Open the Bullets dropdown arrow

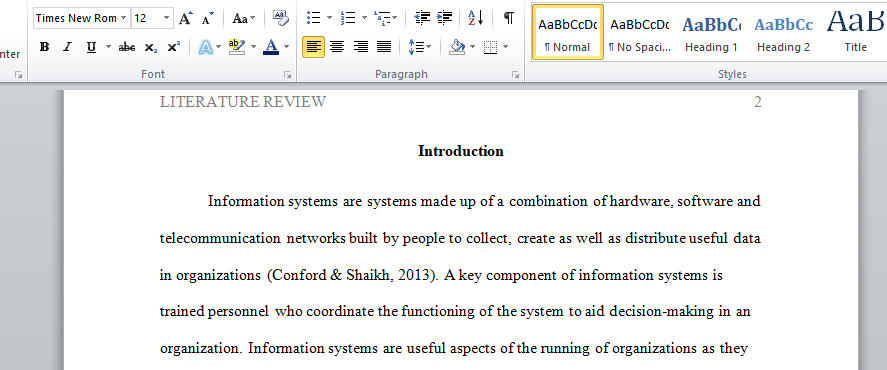click(329, 18)
